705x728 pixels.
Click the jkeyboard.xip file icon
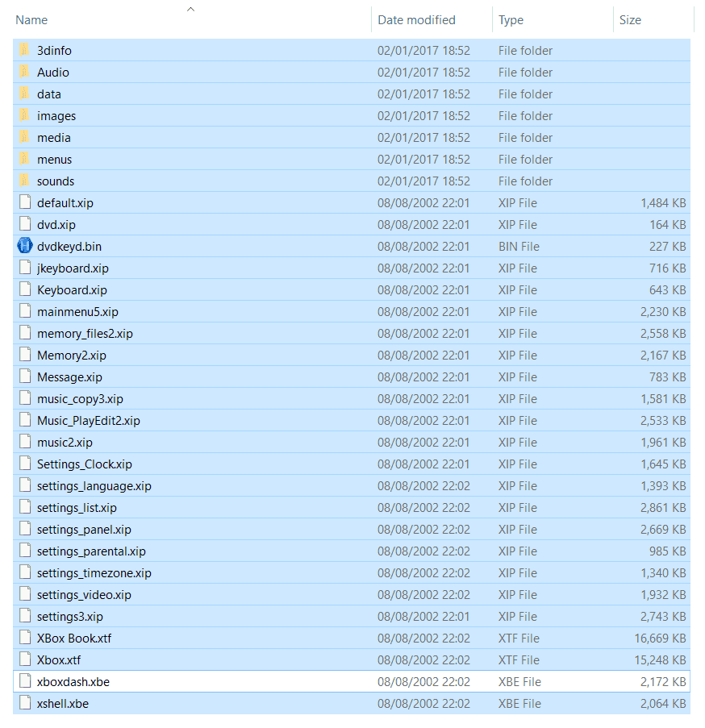(25, 268)
